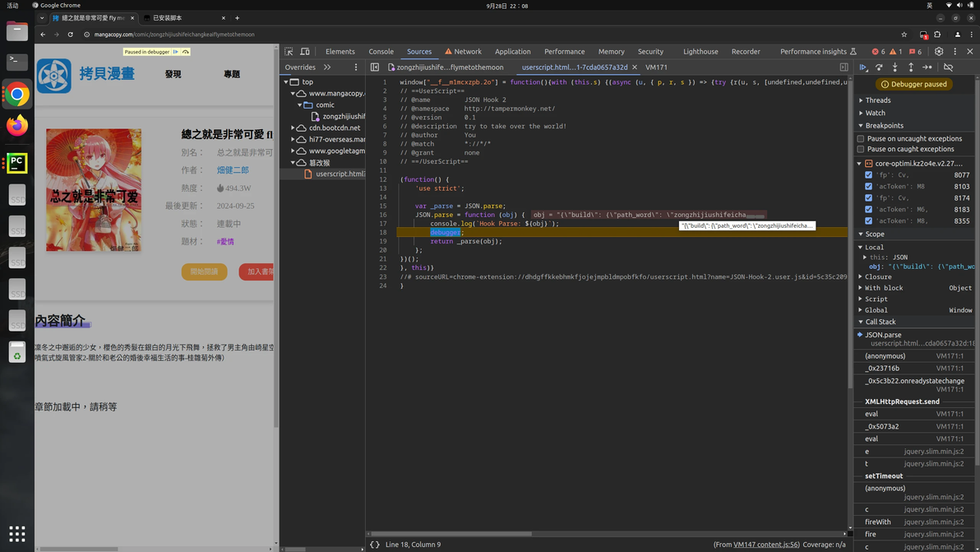This screenshot has width=980, height=552.
Task: Enable Pause on uncaught exceptions
Action: coord(861,139)
